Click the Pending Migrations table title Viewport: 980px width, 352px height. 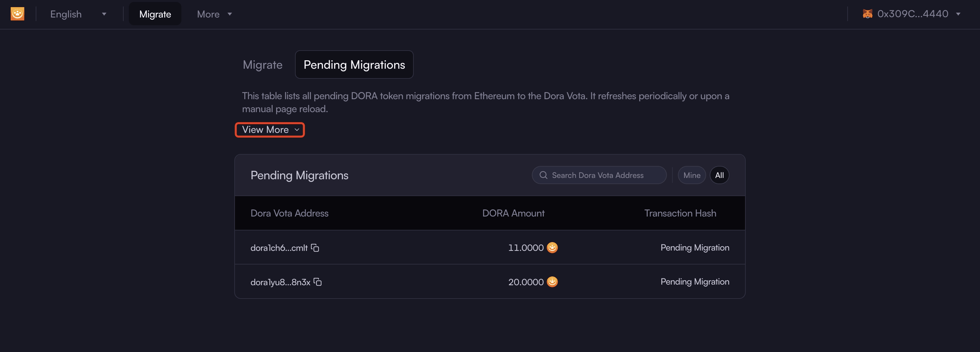pyautogui.click(x=300, y=175)
